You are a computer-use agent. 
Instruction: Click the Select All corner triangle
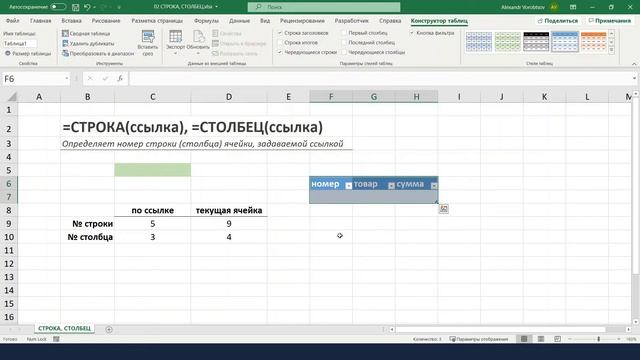pyautogui.click(x=12, y=97)
